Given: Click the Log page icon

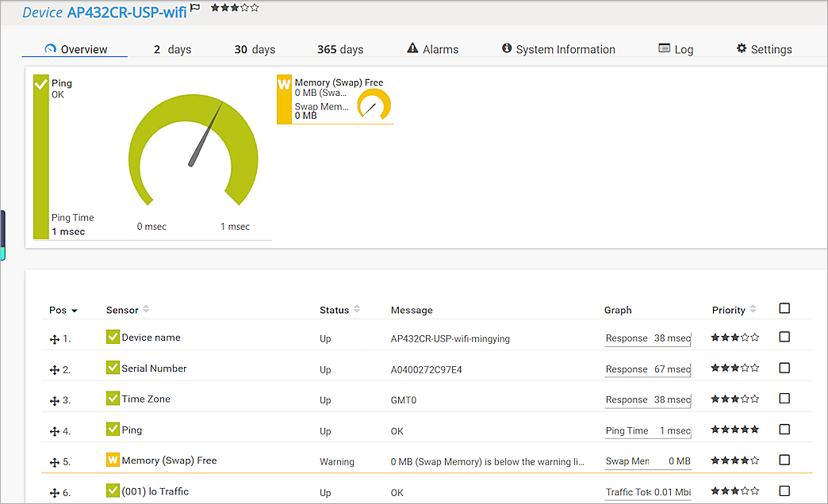Looking at the screenshot, I should pyautogui.click(x=663, y=48).
